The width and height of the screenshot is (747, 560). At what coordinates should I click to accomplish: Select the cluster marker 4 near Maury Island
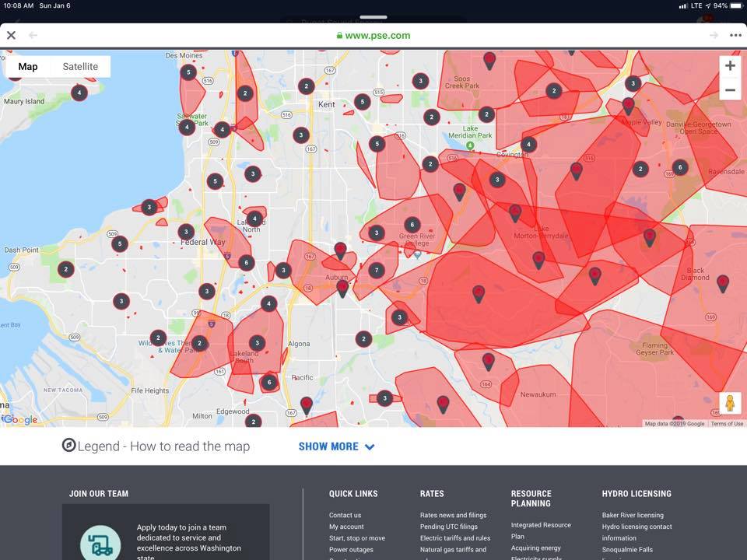pyautogui.click(x=79, y=93)
